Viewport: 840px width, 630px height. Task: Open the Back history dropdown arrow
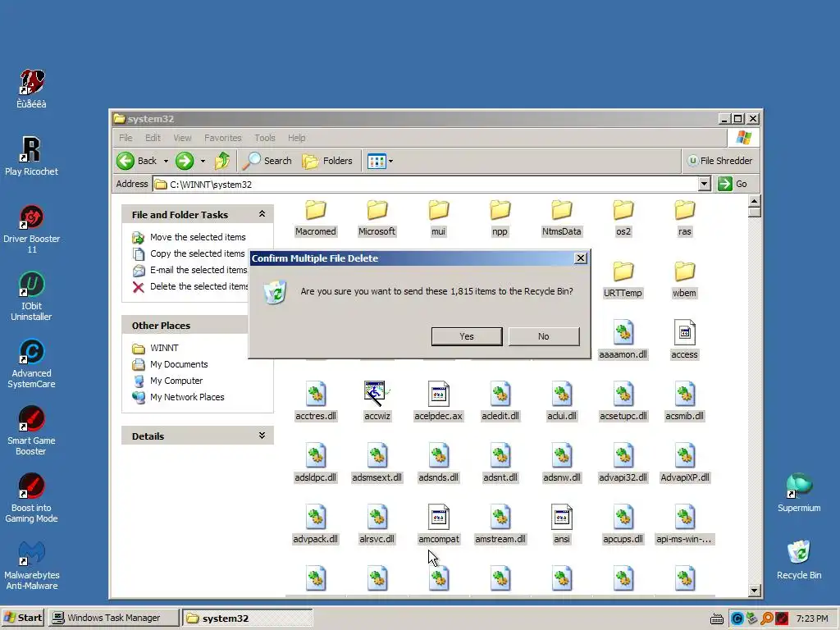(166, 161)
